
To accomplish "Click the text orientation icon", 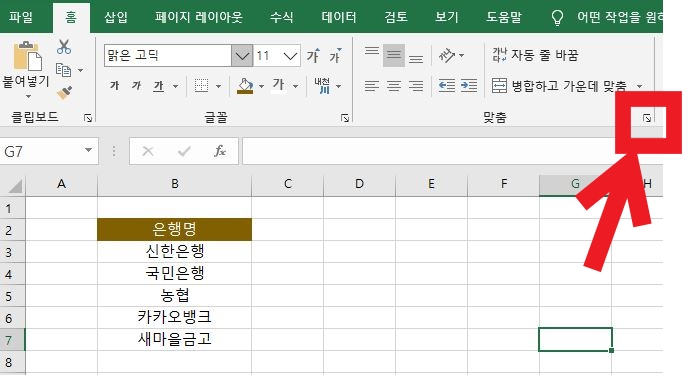I will [x=446, y=55].
